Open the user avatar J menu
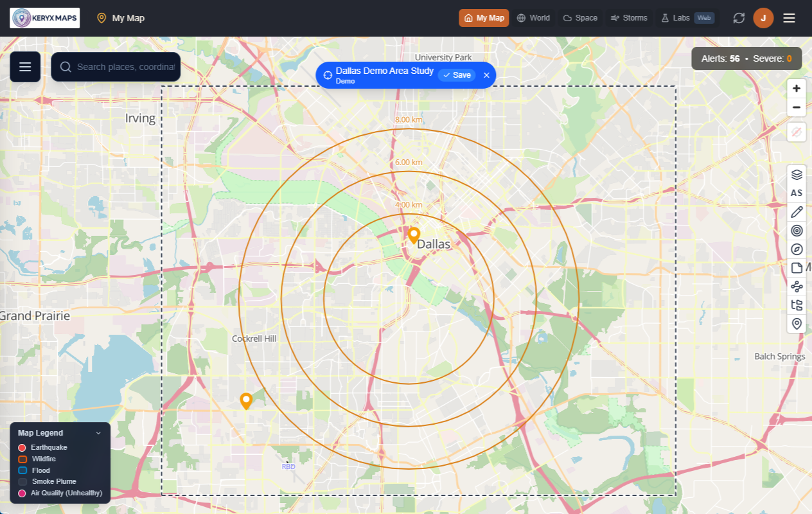Screen dimensions: 812x514 [x=763, y=18]
